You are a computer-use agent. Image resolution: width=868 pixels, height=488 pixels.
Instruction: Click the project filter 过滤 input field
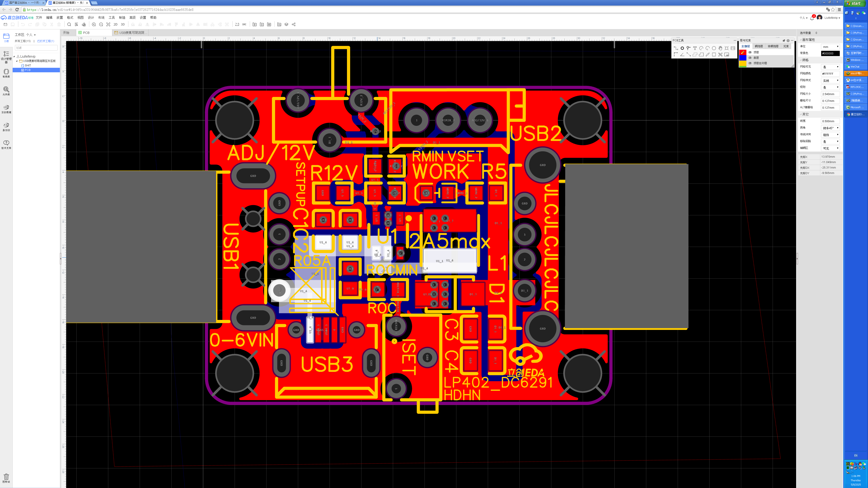click(36, 48)
